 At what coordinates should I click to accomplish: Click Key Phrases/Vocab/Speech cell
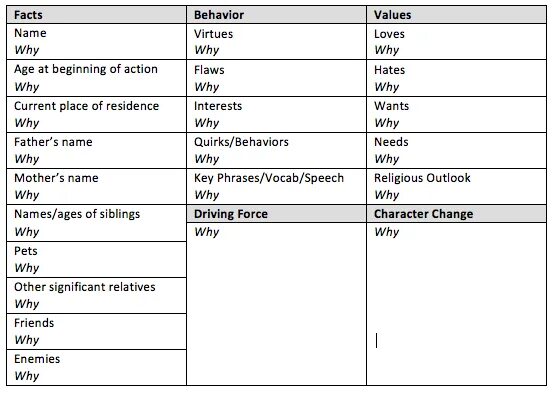[x=277, y=187]
